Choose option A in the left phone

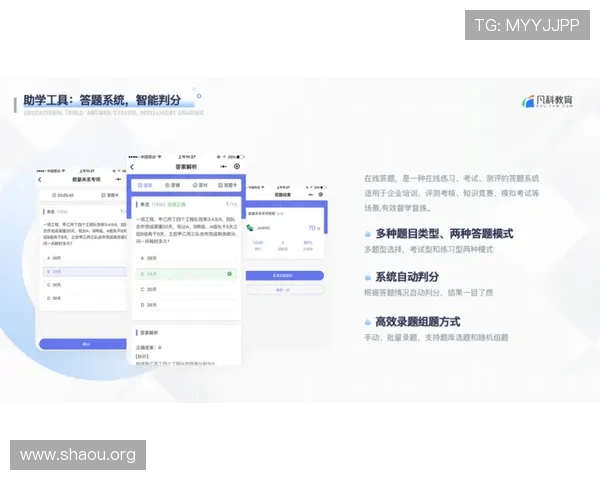tap(85, 258)
